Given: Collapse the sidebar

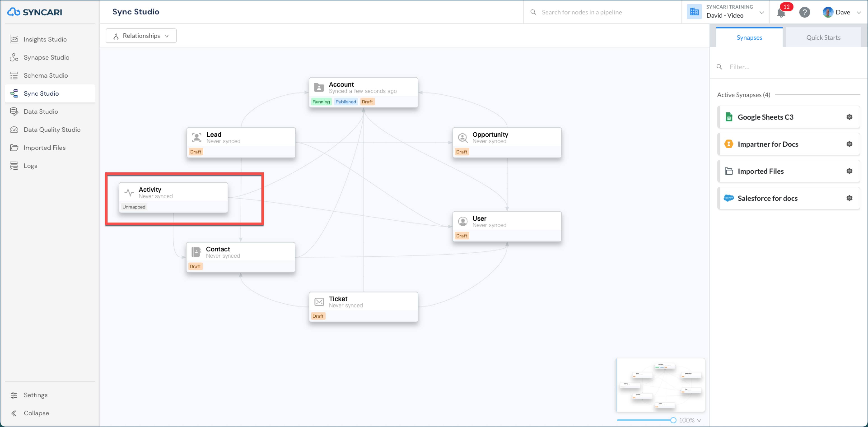Looking at the screenshot, I should 36,413.
